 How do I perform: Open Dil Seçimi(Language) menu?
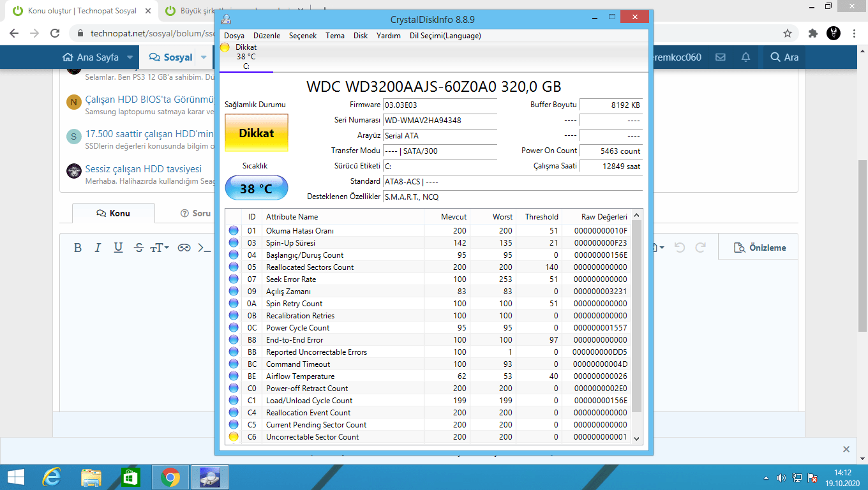coord(445,36)
